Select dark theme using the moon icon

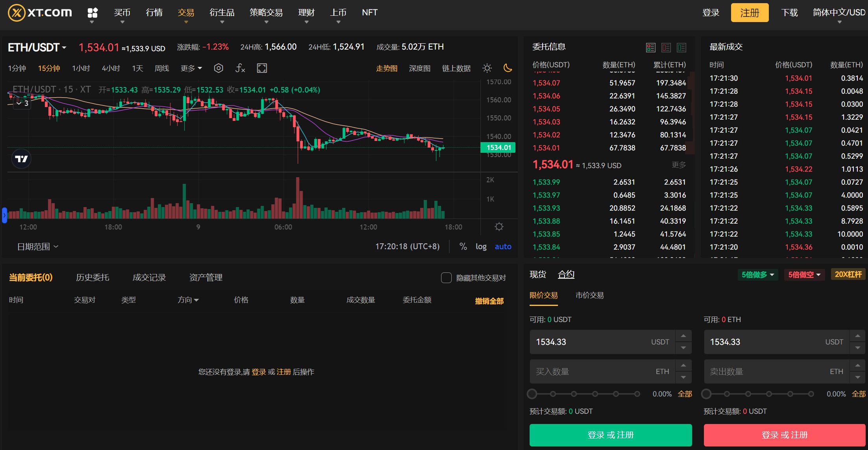(508, 68)
